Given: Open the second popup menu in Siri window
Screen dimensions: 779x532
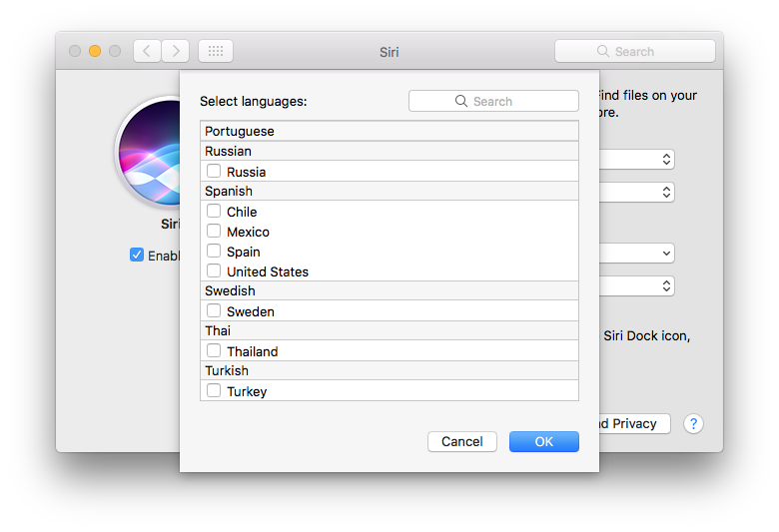Looking at the screenshot, I should click(637, 193).
